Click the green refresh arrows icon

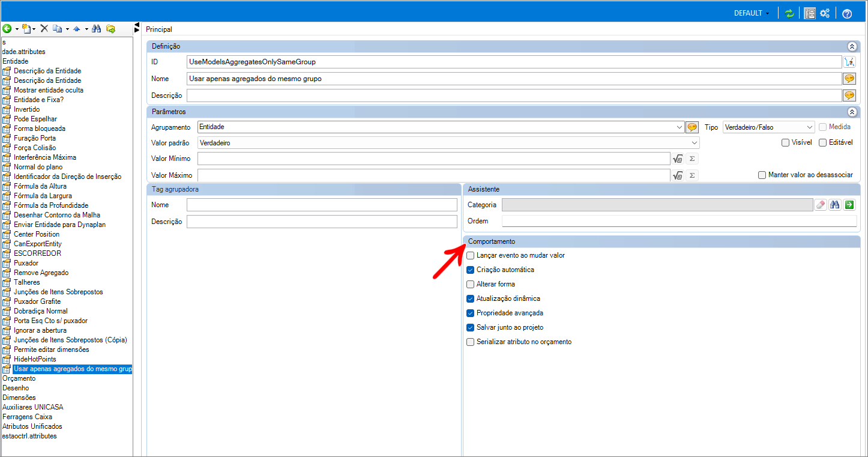[x=789, y=13]
